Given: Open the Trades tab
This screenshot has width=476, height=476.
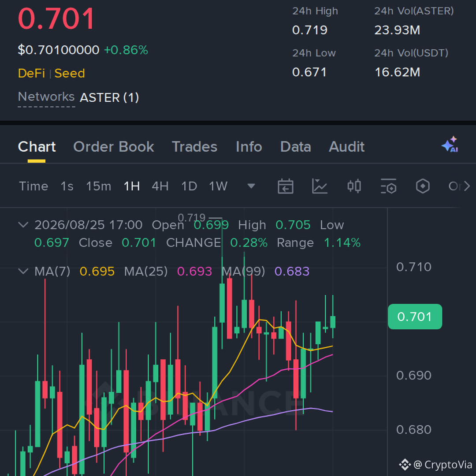Looking at the screenshot, I should click(x=195, y=147).
